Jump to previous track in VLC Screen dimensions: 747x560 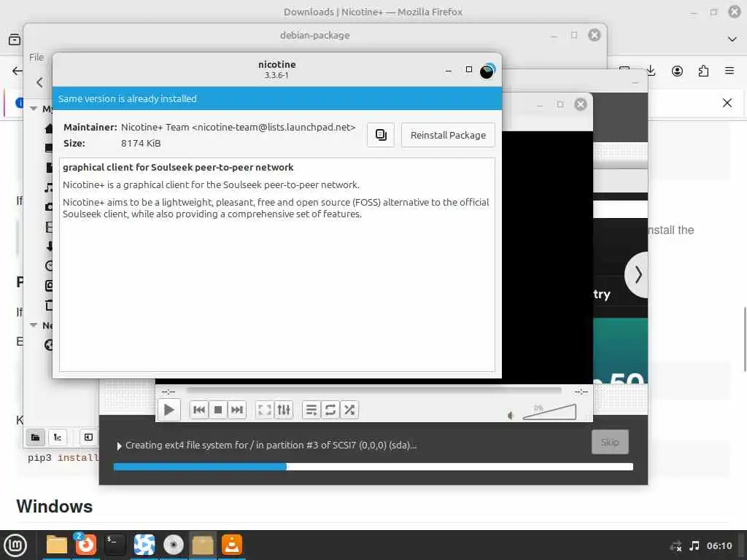click(x=199, y=410)
